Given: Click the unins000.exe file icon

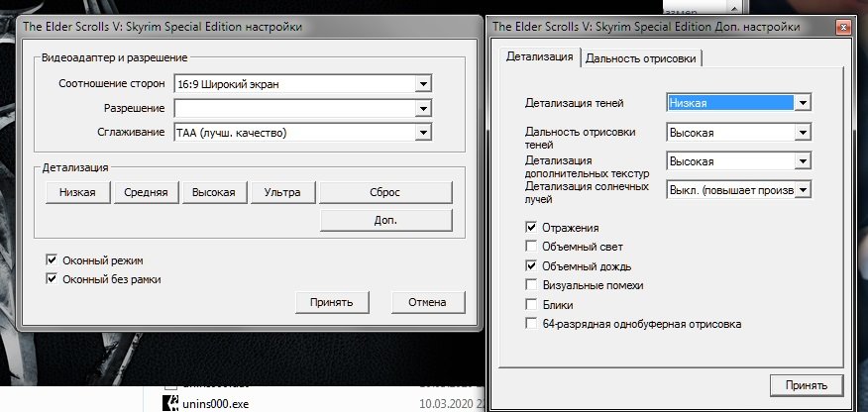Looking at the screenshot, I should click(168, 402).
